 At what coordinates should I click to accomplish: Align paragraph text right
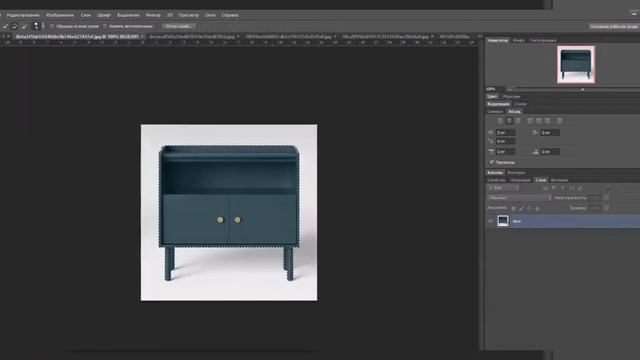[x=518, y=121]
